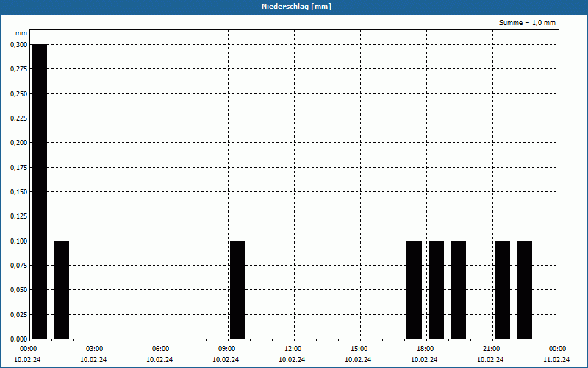Click the bar starting right after 18:00
The height and width of the screenshot is (368, 588).
point(436,290)
